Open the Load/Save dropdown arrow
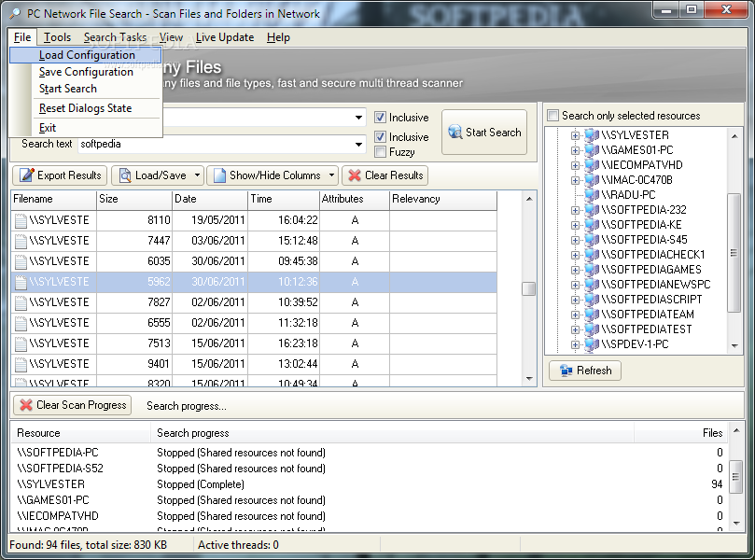The height and width of the screenshot is (560, 755). [x=197, y=175]
